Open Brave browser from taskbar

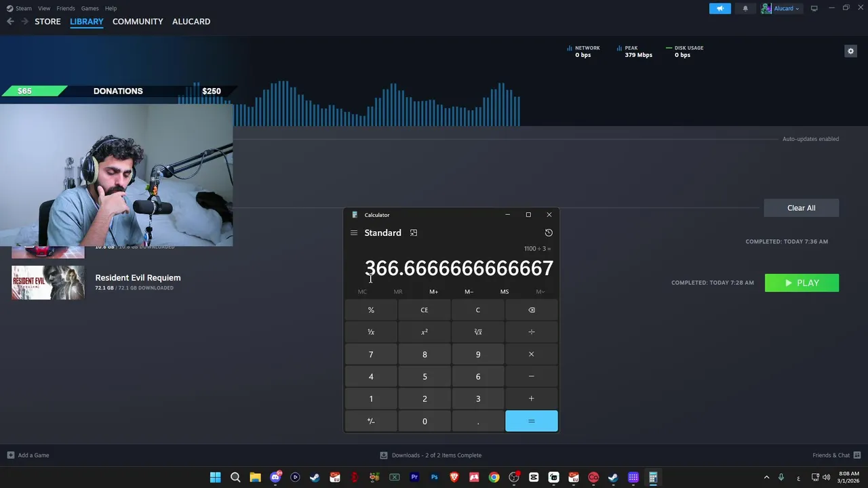pos(454,478)
